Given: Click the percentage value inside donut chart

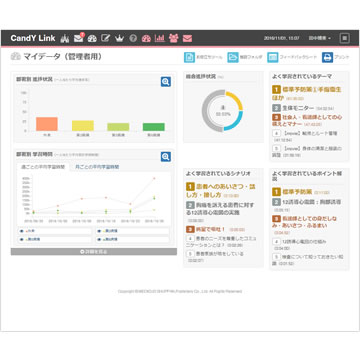Looking at the screenshot, I should pos(223,114).
